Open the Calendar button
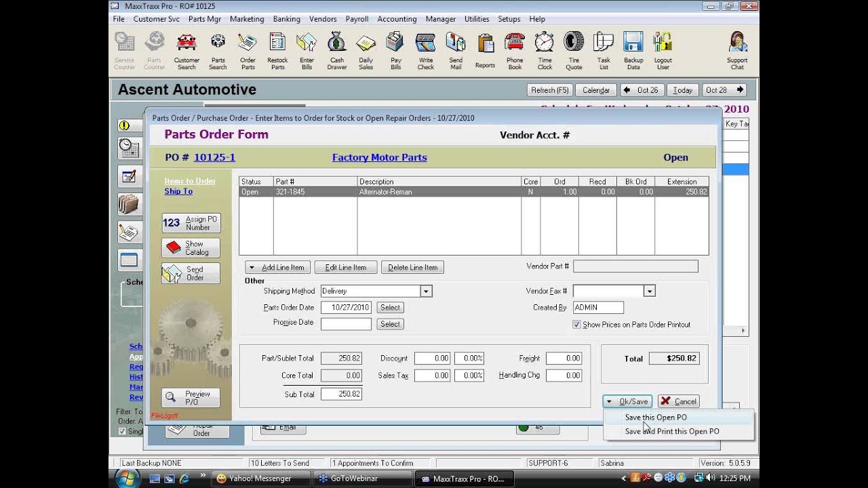 click(x=596, y=90)
